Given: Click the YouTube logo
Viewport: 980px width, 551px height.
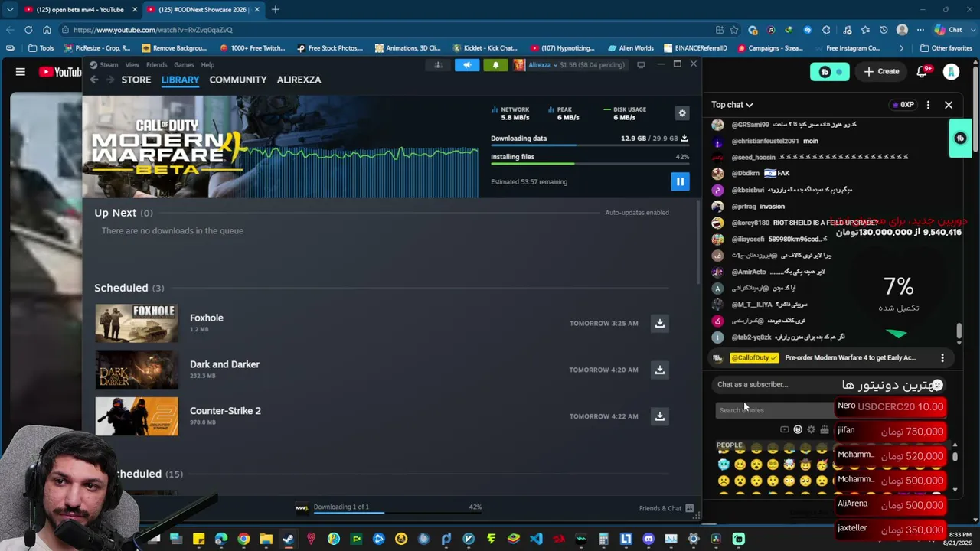Looking at the screenshot, I should (60, 72).
